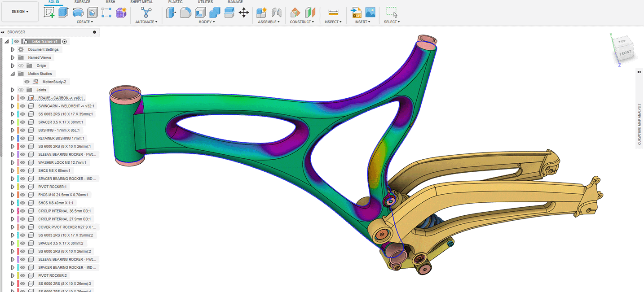644x292 pixels.
Task: Click the Insert SVG icon
Action: click(x=357, y=12)
